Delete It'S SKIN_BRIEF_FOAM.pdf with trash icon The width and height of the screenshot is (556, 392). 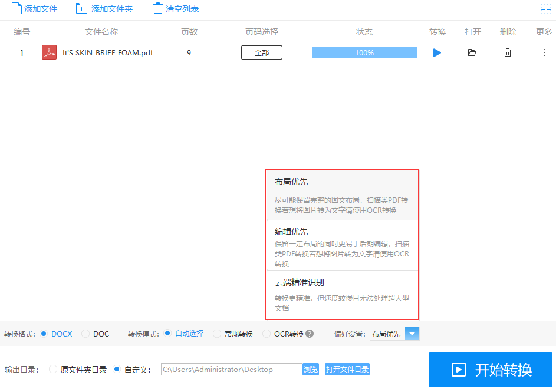(x=507, y=53)
